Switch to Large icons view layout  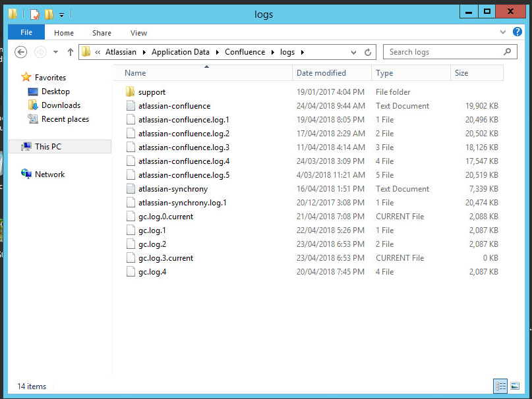[x=515, y=386]
